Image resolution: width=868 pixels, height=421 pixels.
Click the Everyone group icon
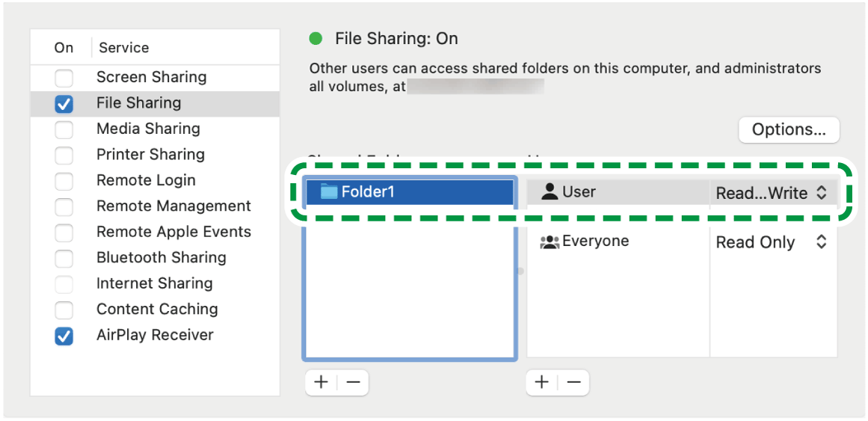point(550,242)
